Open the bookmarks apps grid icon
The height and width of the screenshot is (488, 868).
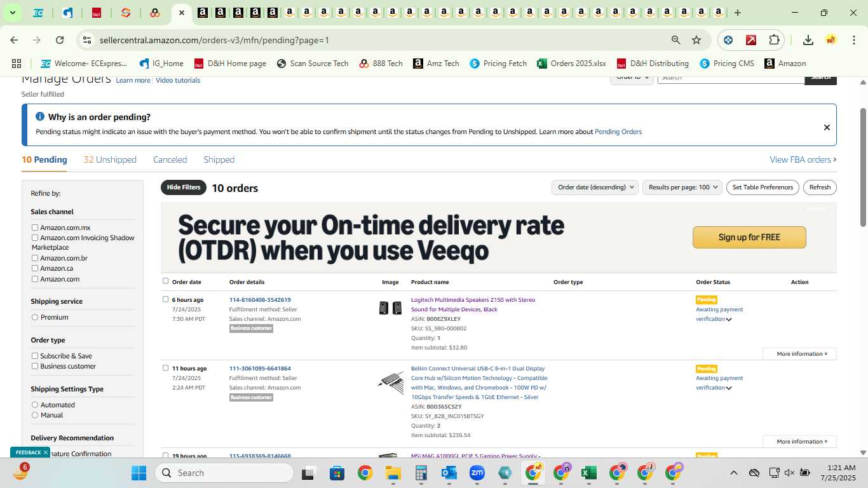[17, 64]
